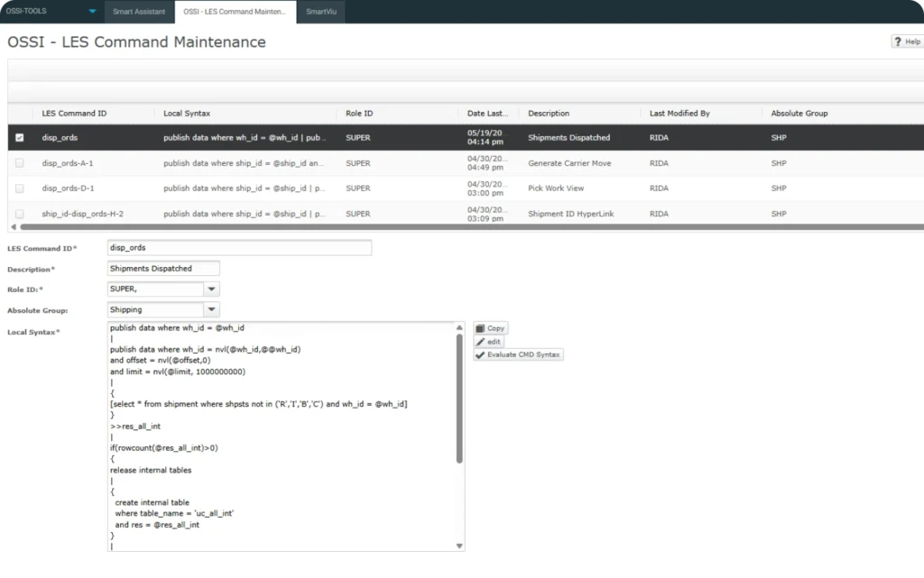Click the grid scroll-left arrow
The width and height of the screenshot is (924, 578).
pos(14,226)
